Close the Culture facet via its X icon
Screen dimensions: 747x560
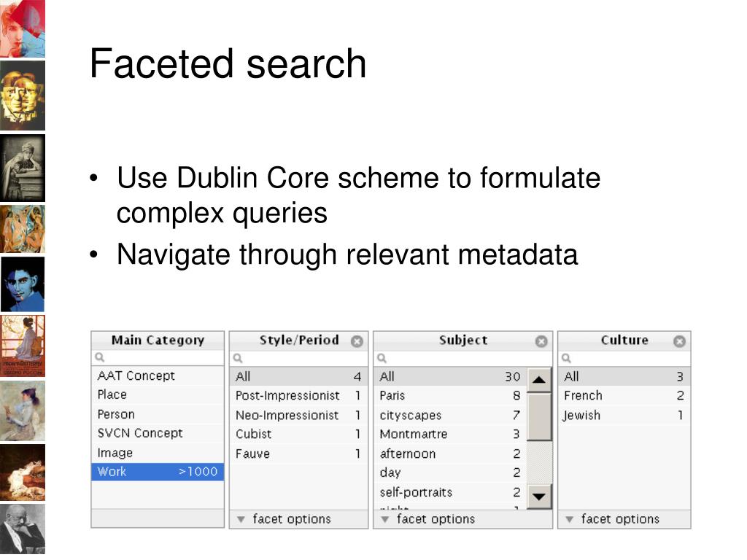coord(679,341)
